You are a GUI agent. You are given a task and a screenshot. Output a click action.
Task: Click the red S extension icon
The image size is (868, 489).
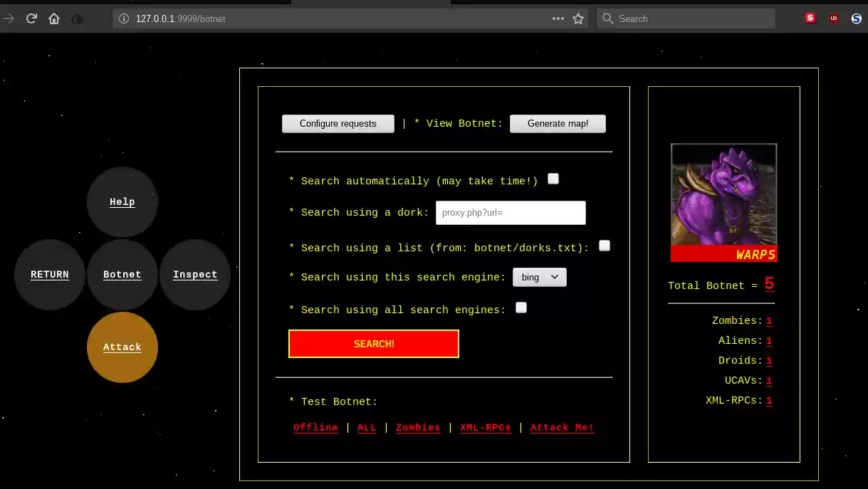[810, 19]
